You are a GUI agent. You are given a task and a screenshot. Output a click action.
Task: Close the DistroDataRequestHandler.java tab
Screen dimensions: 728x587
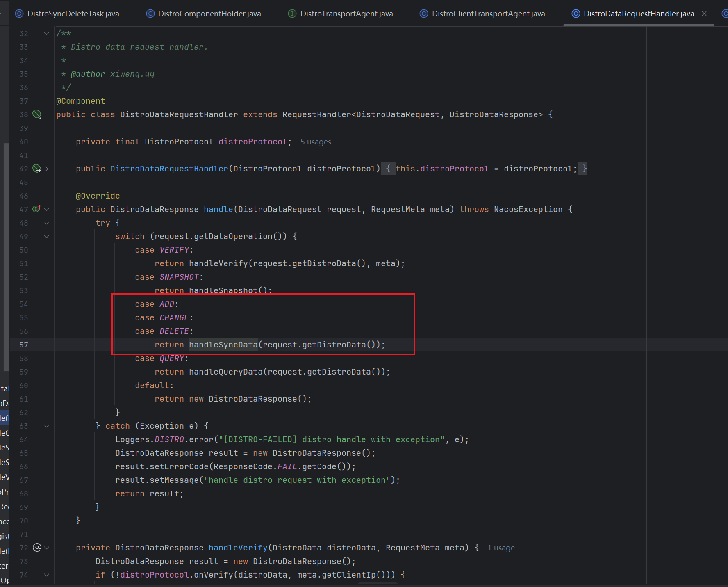704,14
